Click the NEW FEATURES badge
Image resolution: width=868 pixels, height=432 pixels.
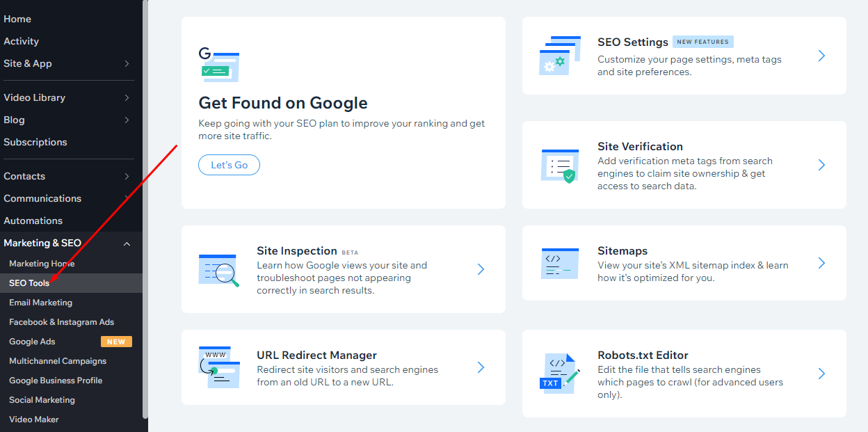pos(703,42)
